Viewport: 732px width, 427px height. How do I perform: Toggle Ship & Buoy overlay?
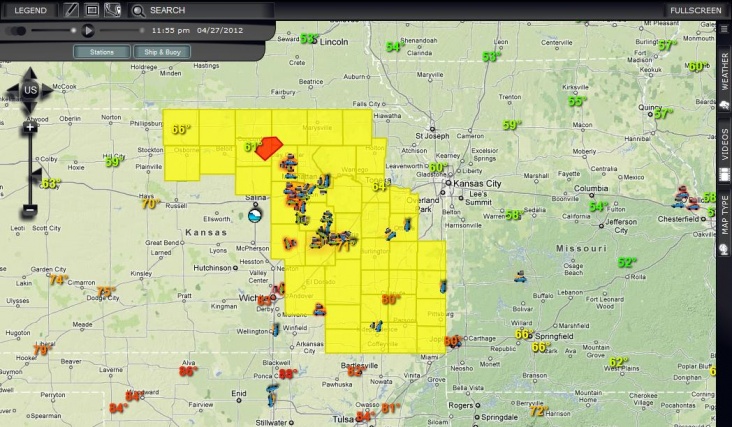(160, 51)
